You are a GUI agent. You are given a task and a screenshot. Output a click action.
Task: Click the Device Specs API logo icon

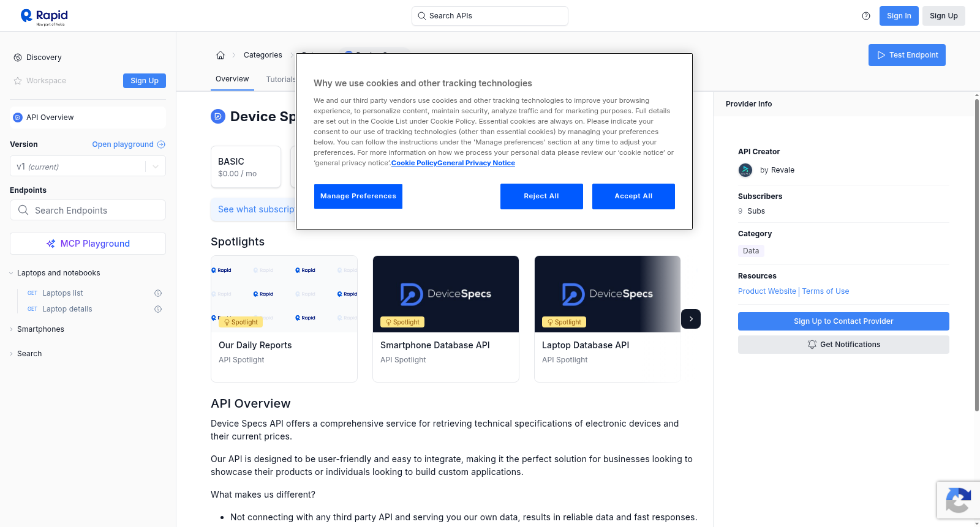[x=218, y=116]
